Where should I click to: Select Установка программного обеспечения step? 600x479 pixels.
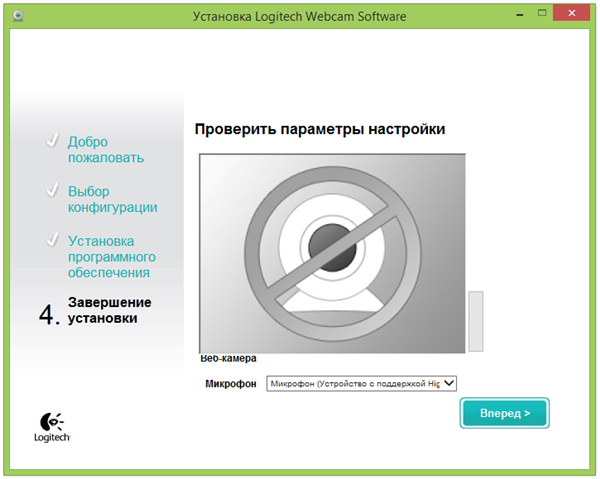(112, 256)
